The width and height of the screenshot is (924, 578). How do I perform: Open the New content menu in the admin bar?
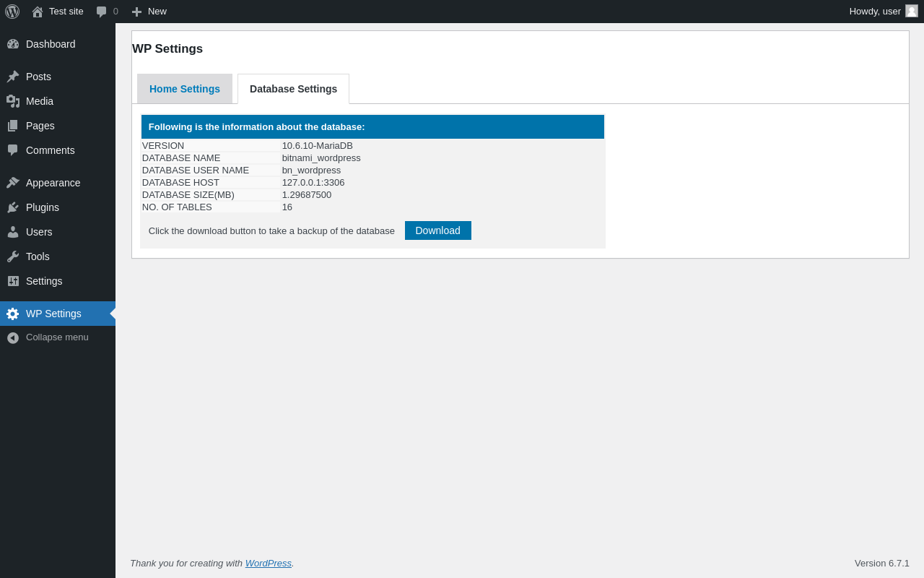coord(149,12)
